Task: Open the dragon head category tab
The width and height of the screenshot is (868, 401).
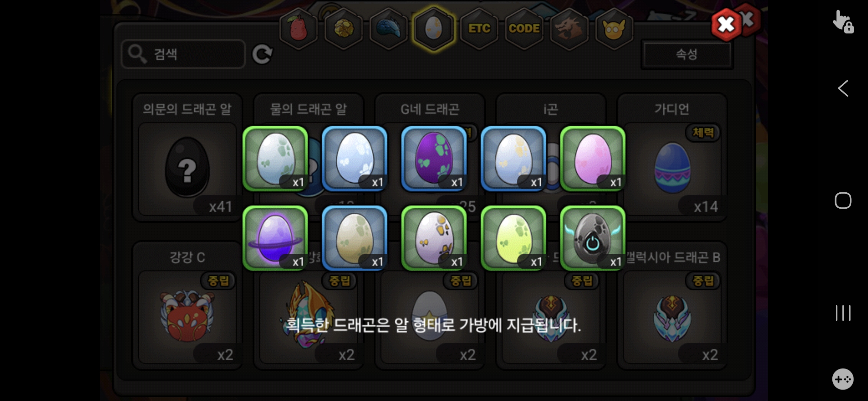Action: point(569,29)
